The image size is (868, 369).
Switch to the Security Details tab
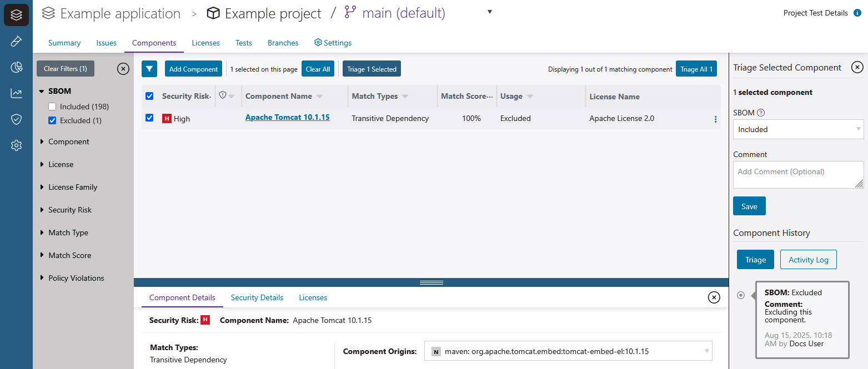coord(257,297)
